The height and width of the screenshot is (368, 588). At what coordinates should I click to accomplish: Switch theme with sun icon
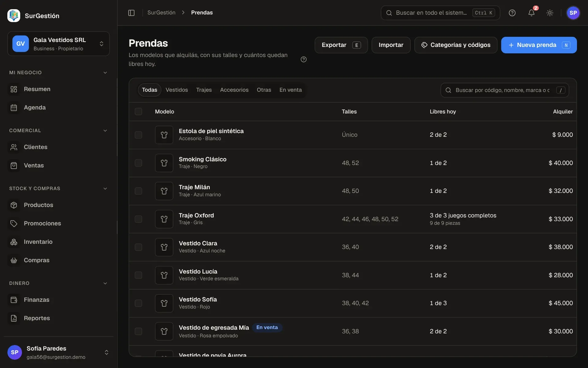[x=550, y=13]
